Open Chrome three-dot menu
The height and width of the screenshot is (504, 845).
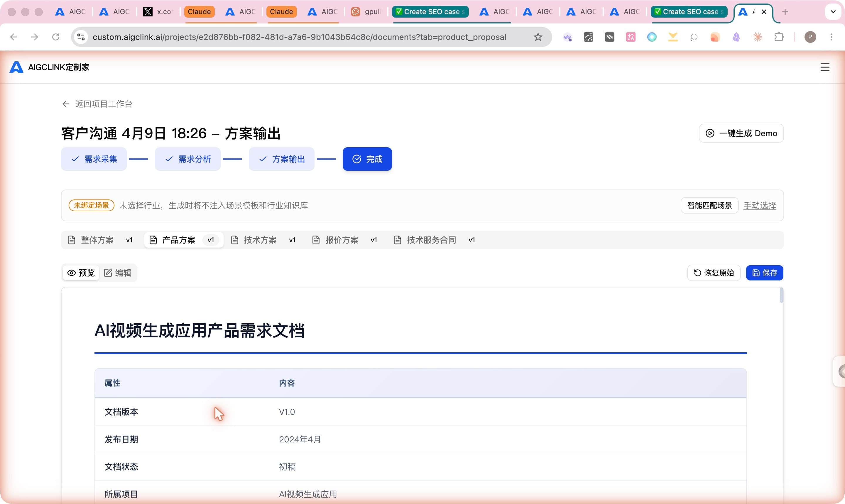tap(832, 37)
